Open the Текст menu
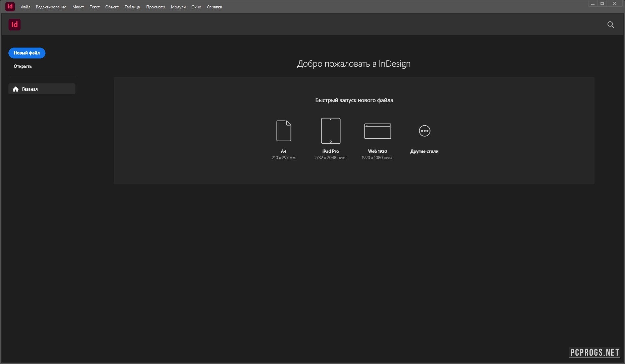The width and height of the screenshot is (625, 364). (95, 7)
